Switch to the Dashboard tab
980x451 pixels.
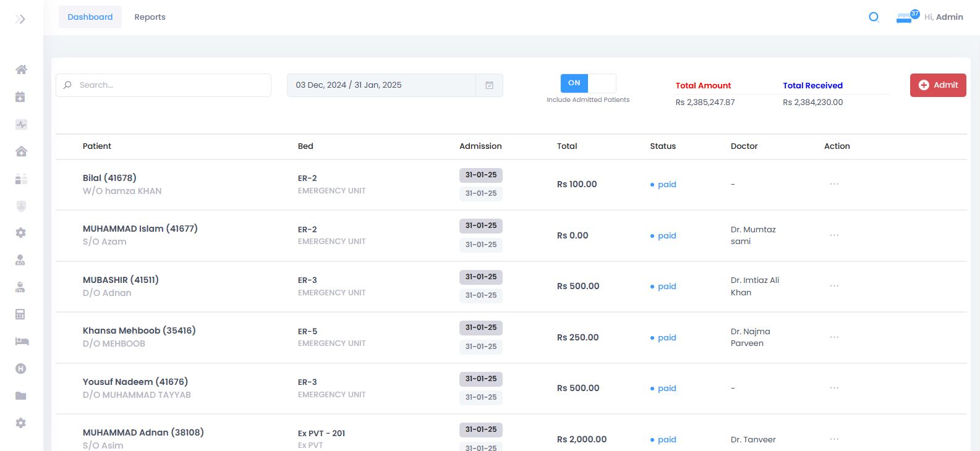90,17
